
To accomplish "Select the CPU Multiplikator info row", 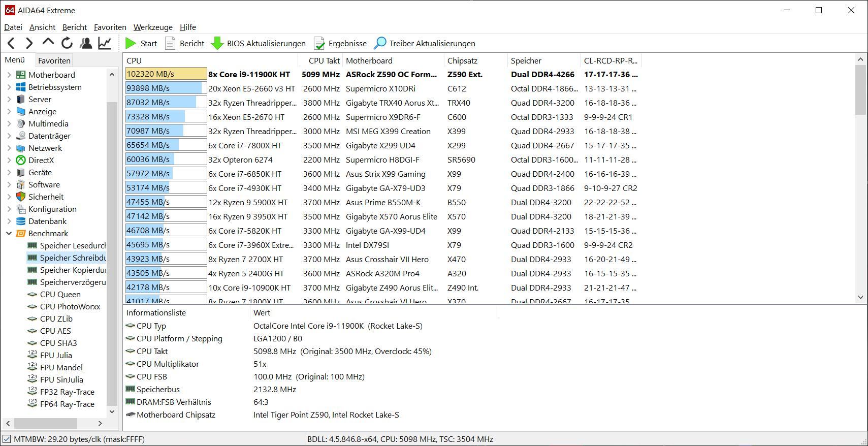I will (x=311, y=364).
